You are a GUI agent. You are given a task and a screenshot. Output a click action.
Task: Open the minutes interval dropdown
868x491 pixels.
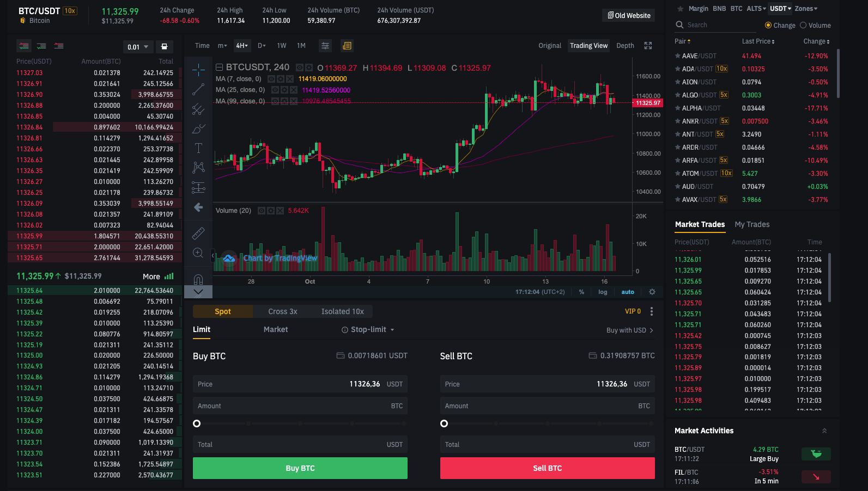[222, 46]
